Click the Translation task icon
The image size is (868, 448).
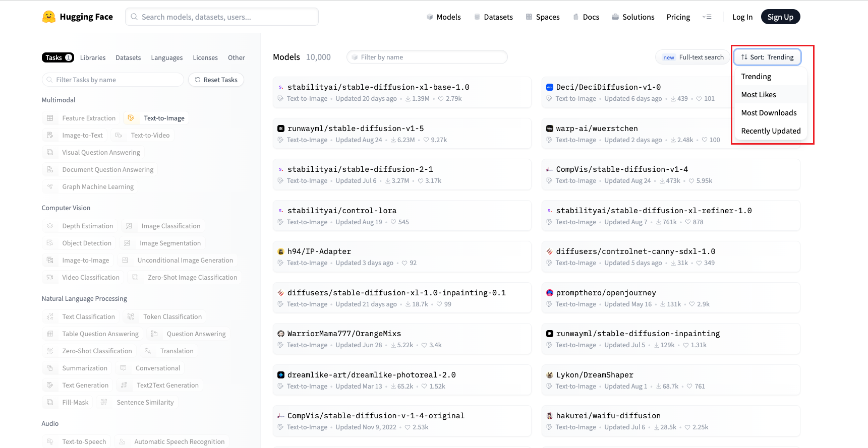148,351
